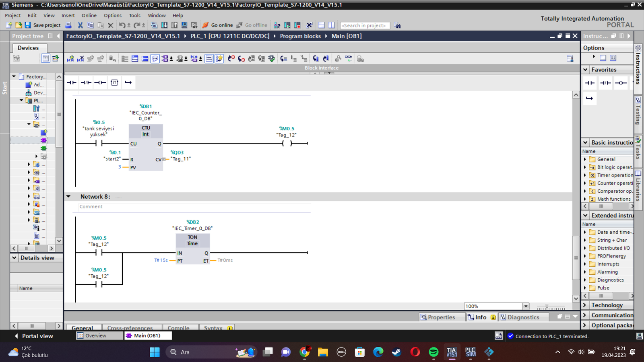Expand the Math functions folder

pos(585,199)
